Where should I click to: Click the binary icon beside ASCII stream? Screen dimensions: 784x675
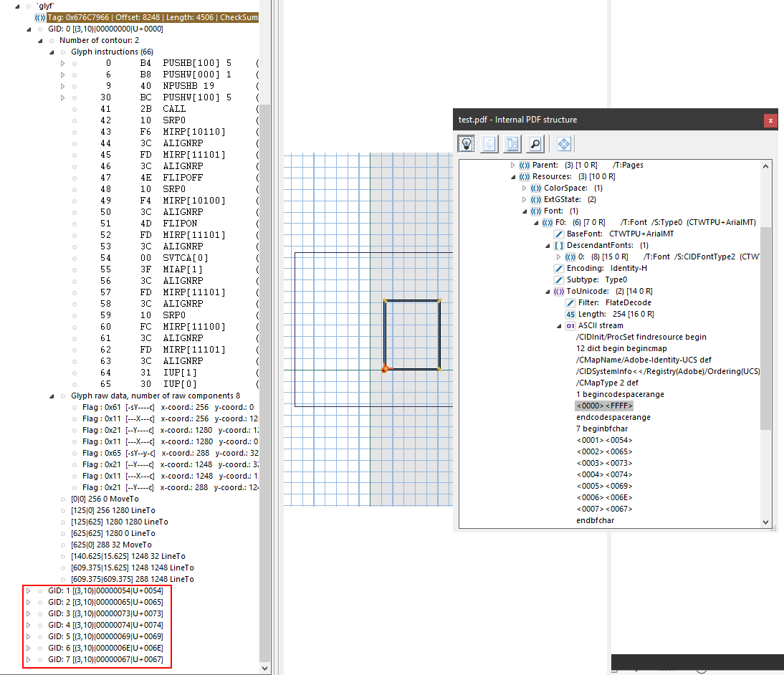pos(570,325)
